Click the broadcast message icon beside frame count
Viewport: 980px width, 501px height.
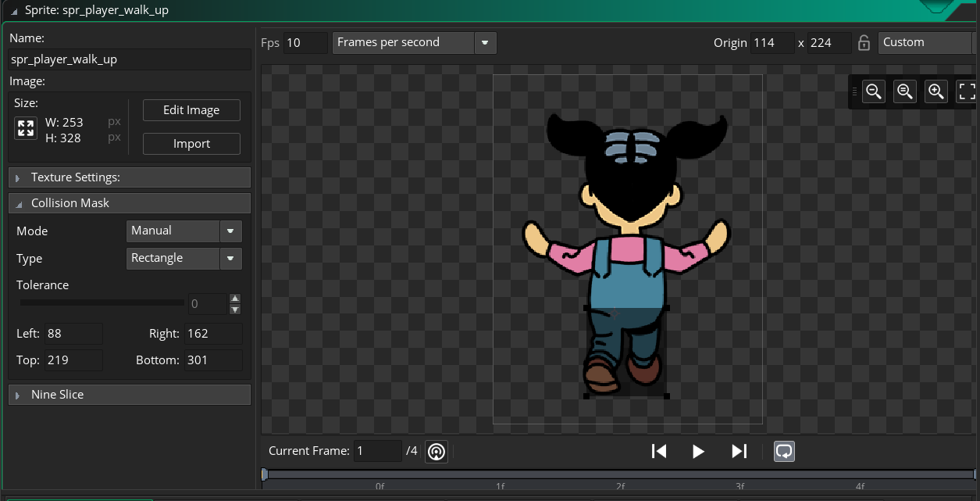[437, 452]
